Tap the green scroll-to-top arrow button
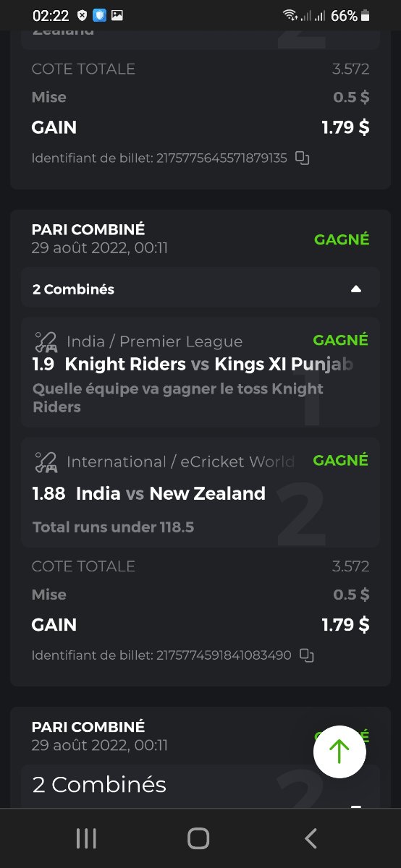This screenshot has height=868, width=401. point(339,752)
